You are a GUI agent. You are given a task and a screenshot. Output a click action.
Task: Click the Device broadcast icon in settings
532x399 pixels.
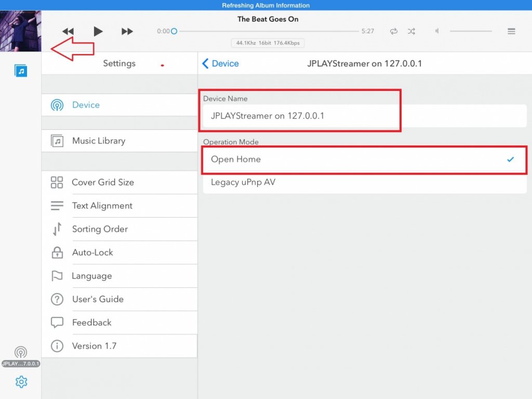[57, 105]
